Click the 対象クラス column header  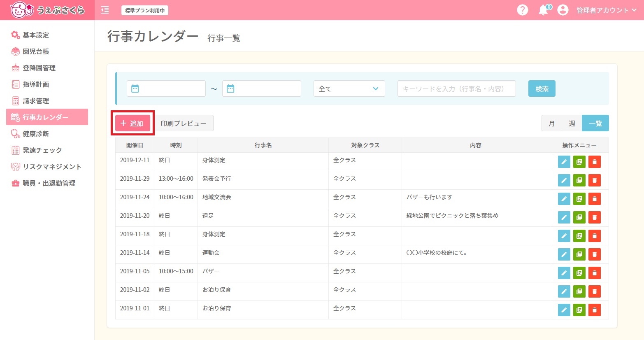click(x=365, y=145)
